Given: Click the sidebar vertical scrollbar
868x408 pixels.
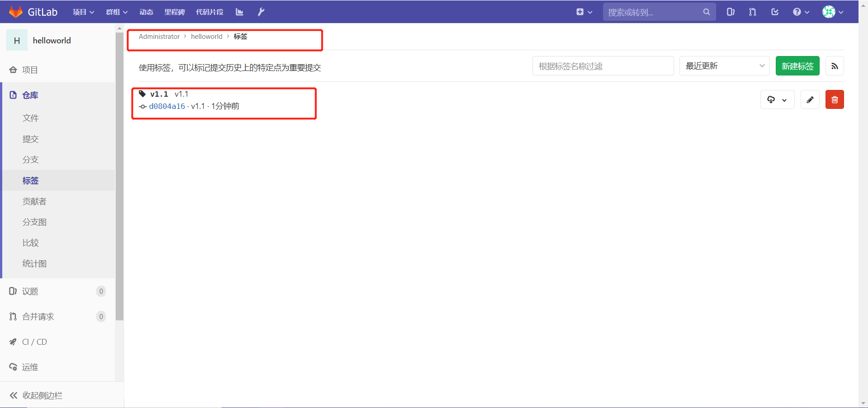Looking at the screenshot, I should [x=119, y=176].
